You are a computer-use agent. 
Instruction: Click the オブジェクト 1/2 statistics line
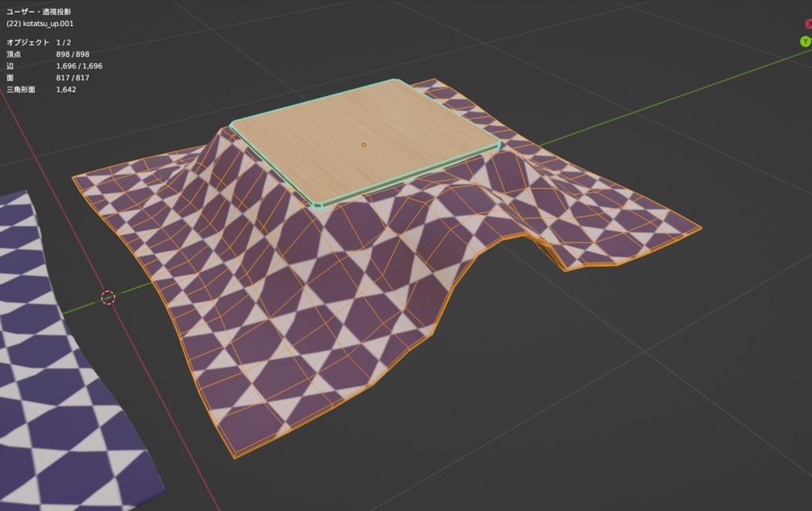[40, 40]
